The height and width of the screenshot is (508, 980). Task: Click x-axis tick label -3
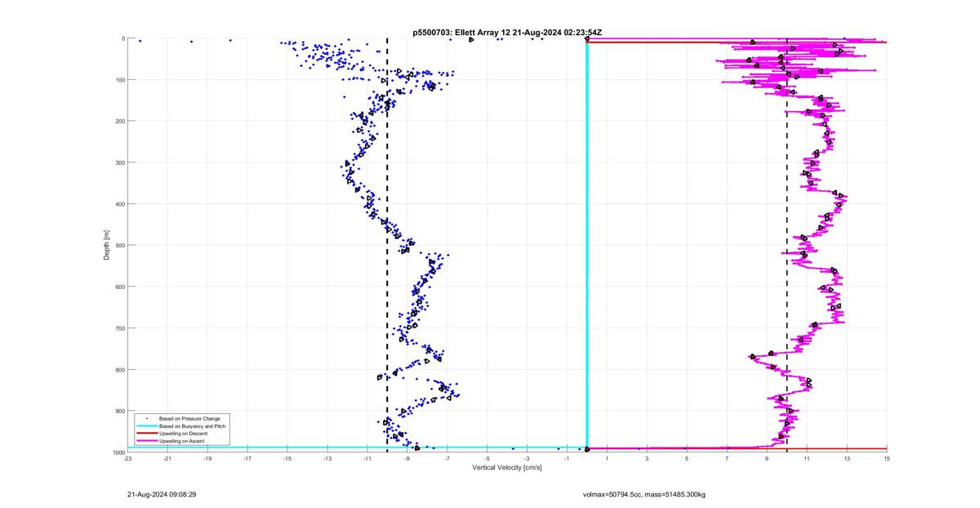528,458
